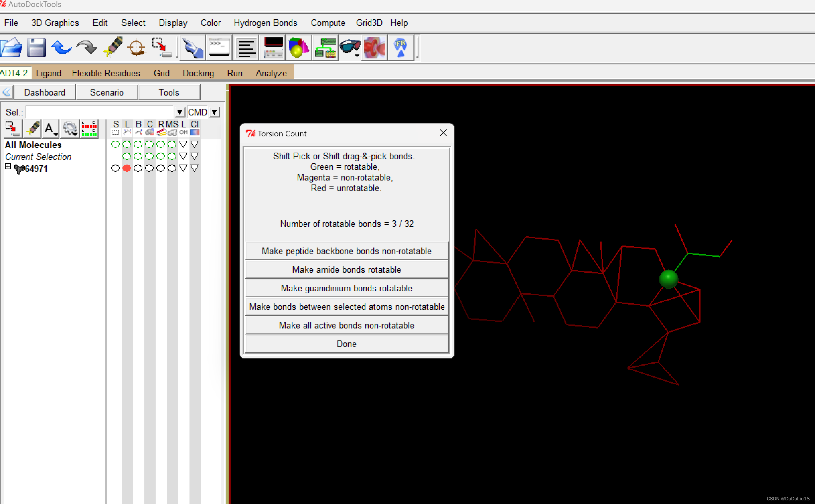Click the green root atom sphere

[x=668, y=279]
